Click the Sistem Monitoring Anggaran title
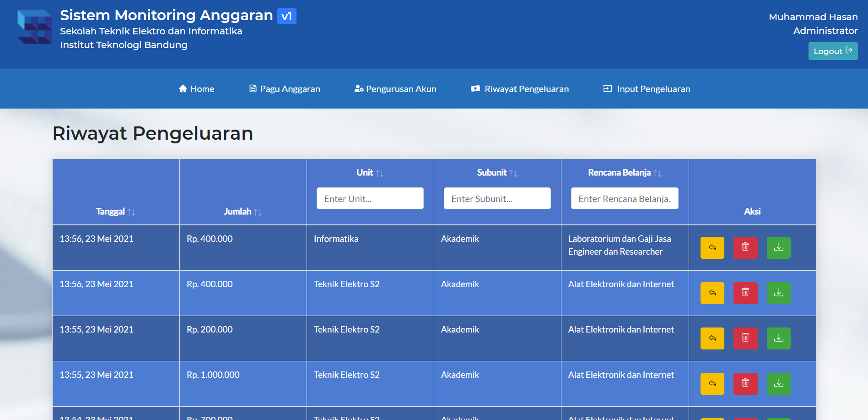The image size is (868, 420). [167, 15]
